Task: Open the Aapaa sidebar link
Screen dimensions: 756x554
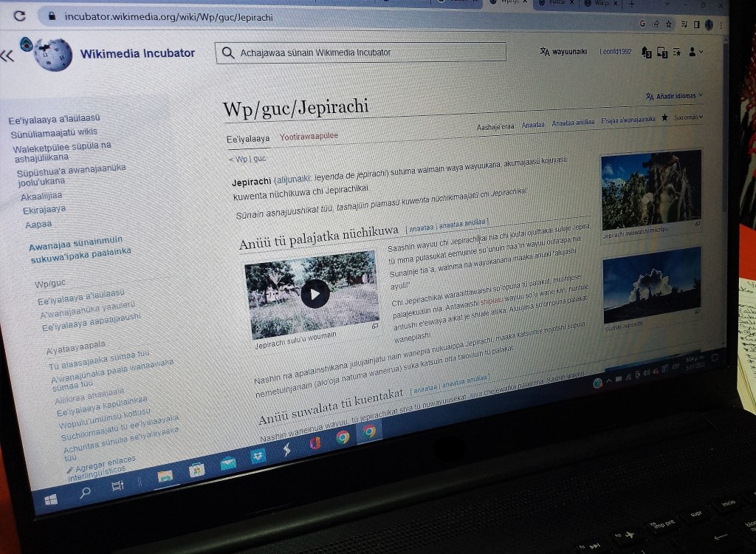Action: (x=38, y=225)
